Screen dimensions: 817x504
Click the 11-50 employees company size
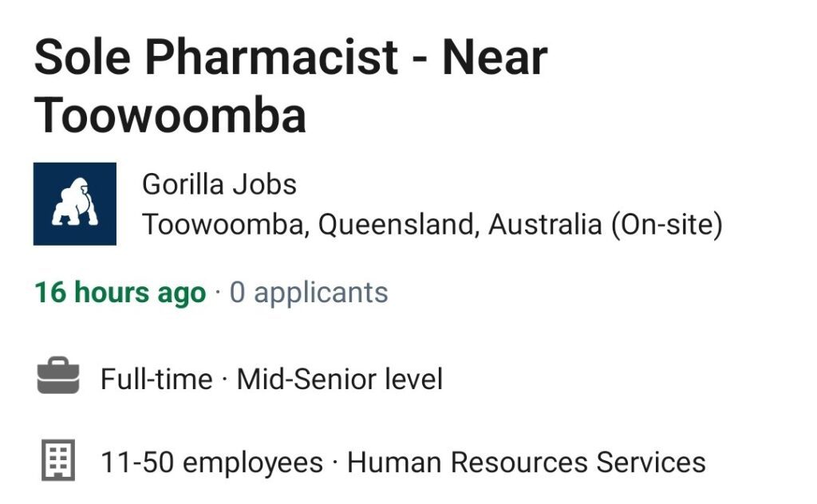pos(211,463)
